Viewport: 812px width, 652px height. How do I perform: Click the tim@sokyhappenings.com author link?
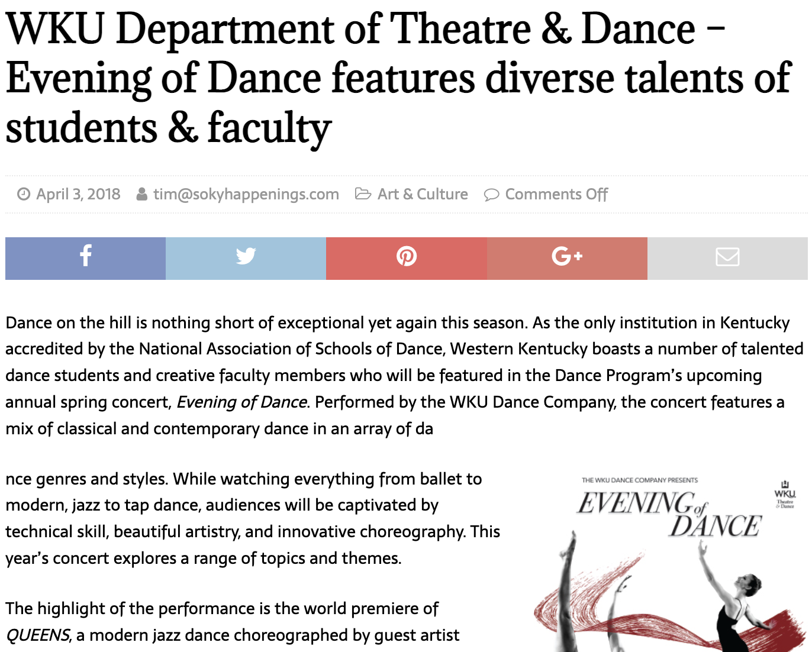click(246, 193)
